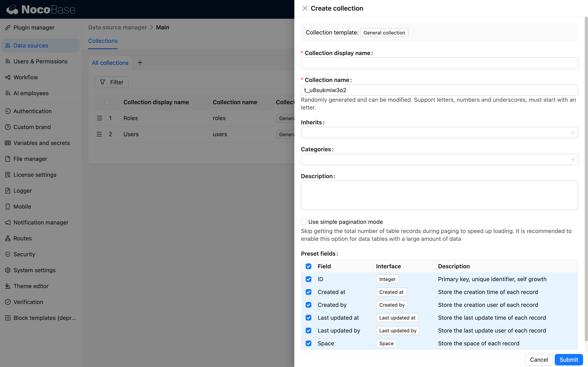This screenshot has height=367, width=588.
Task: Click the Workflow icon in the sidebar
Action: 8,77
